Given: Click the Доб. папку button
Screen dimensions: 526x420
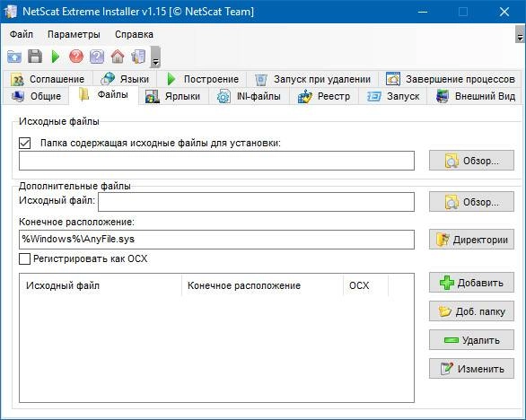Looking at the screenshot, I should [471, 311].
